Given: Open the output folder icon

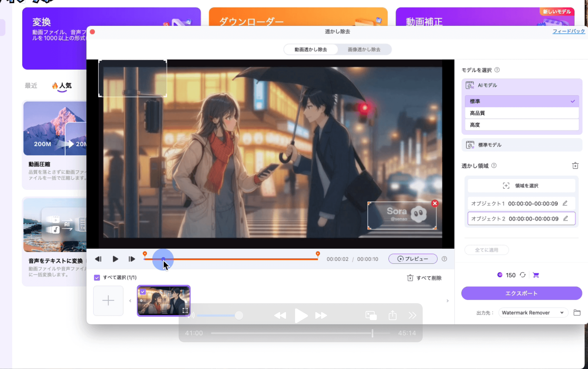Looking at the screenshot, I should point(577,313).
